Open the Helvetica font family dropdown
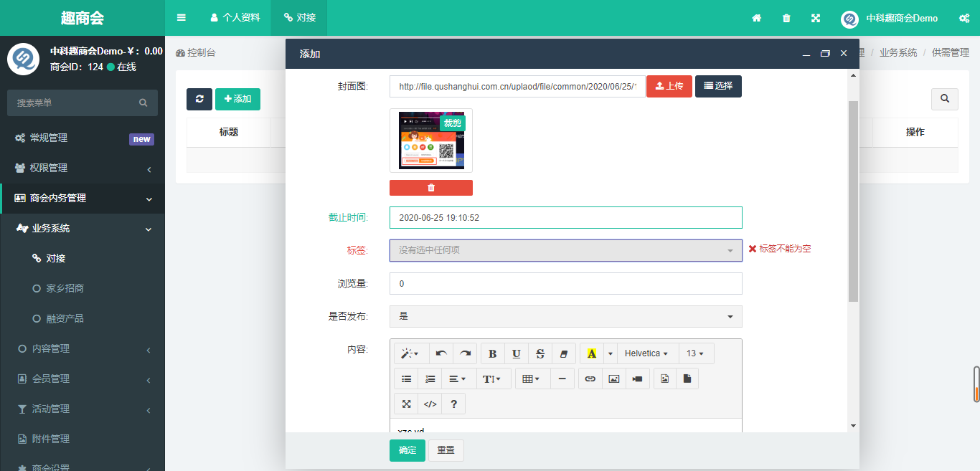 [646, 353]
